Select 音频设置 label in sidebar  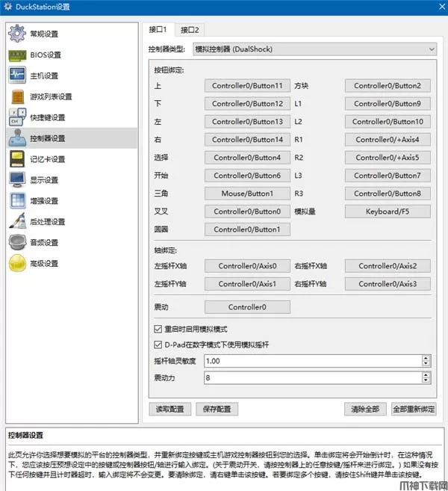tap(44, 242)
